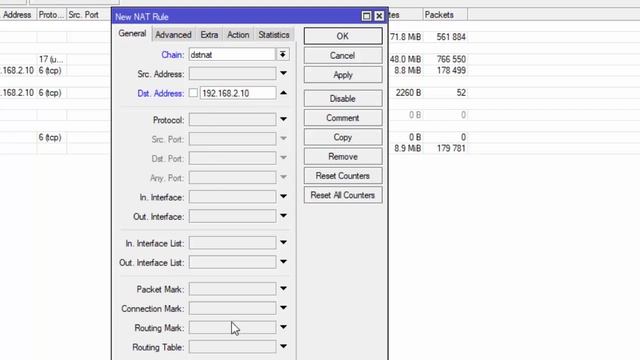Expand the Out. Interface List field
The height and width of the screenshot is (360, 640).
coord(283,262)
